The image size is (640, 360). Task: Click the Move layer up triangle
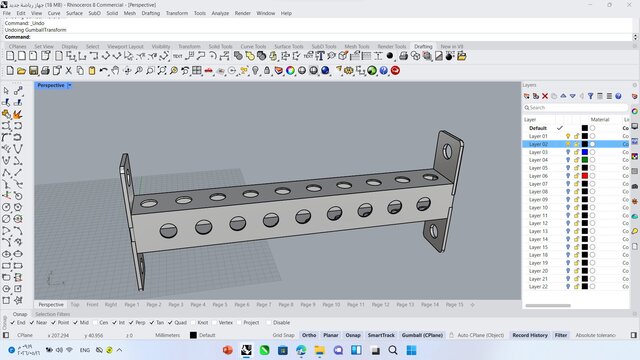(563, 96)
